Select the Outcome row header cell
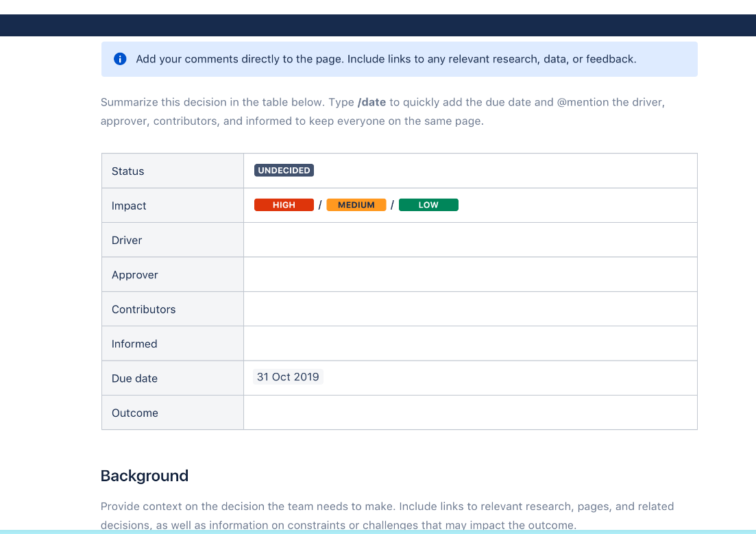Viewport: 756px width, 534px height. pyautogui.click(x=173, y=413)
